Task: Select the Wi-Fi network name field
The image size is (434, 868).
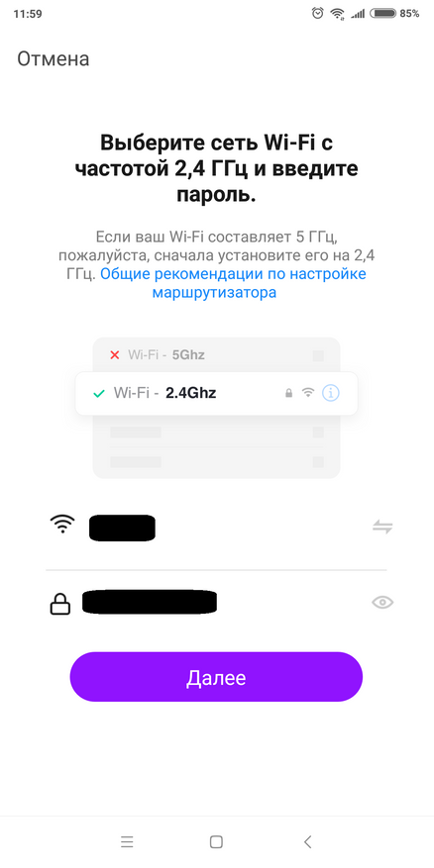Action: [216, 527]
